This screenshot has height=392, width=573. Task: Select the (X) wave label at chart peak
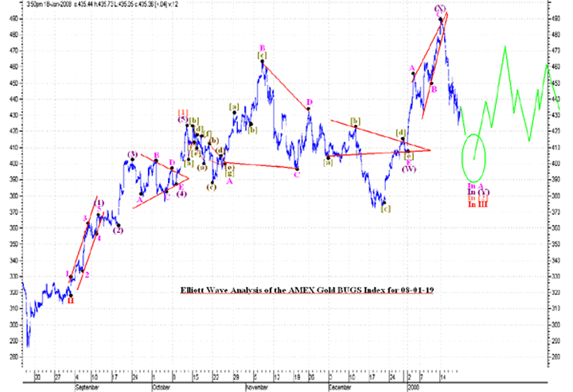tap(440, 8)
